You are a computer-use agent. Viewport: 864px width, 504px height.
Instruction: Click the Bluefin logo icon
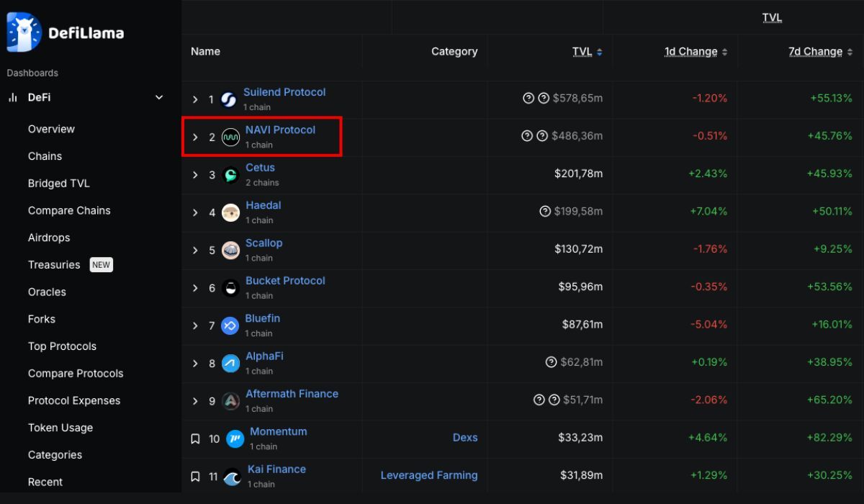click(230, 325)
